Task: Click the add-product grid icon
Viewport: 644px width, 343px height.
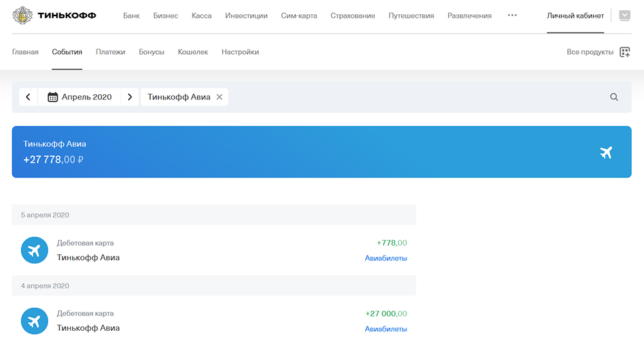Action: pyautogui.click(x=625, y=52)
